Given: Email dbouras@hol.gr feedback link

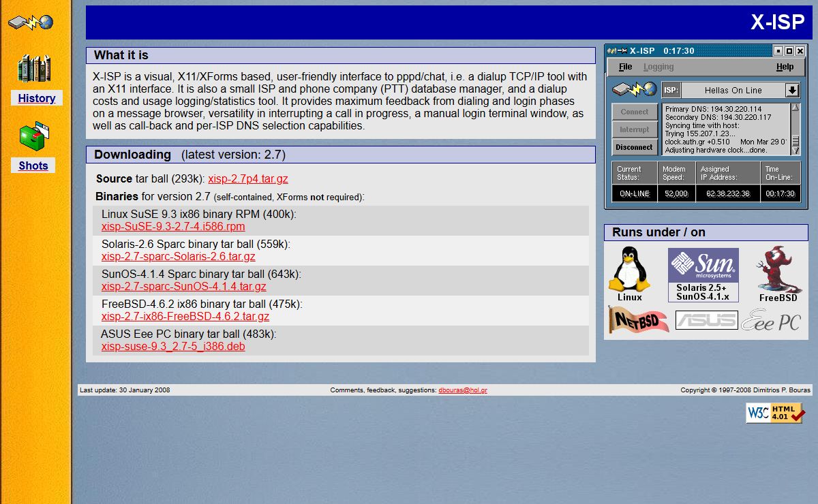Looking at the screenshot, I should click(x=463, y=390).
